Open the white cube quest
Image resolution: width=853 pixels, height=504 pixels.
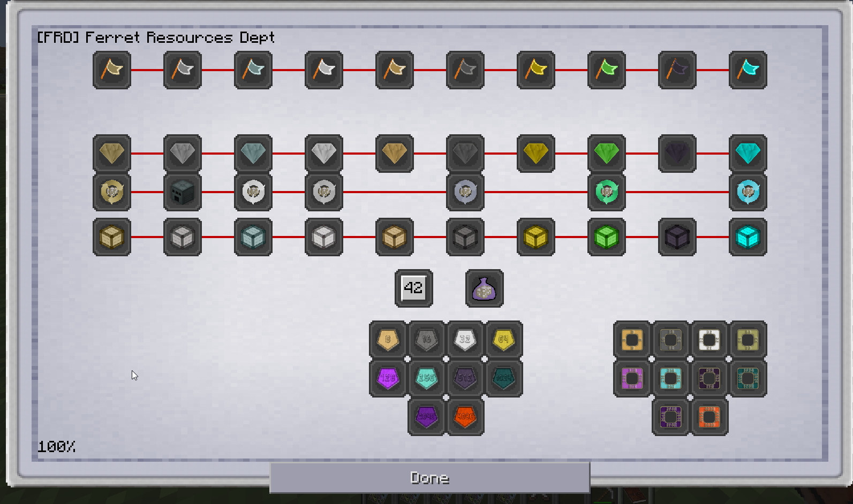click(324, 237)
